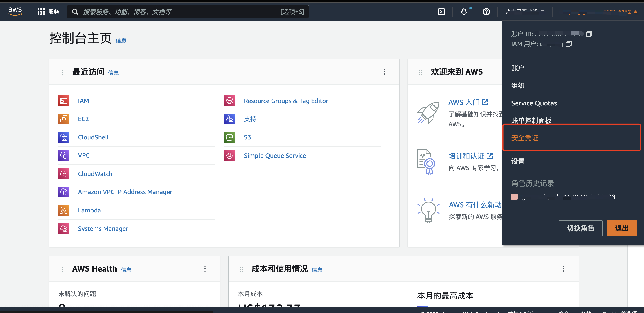644x313 pixels.
Task: Click the 信息 link next to 最近访问
Action: point(113,73)
